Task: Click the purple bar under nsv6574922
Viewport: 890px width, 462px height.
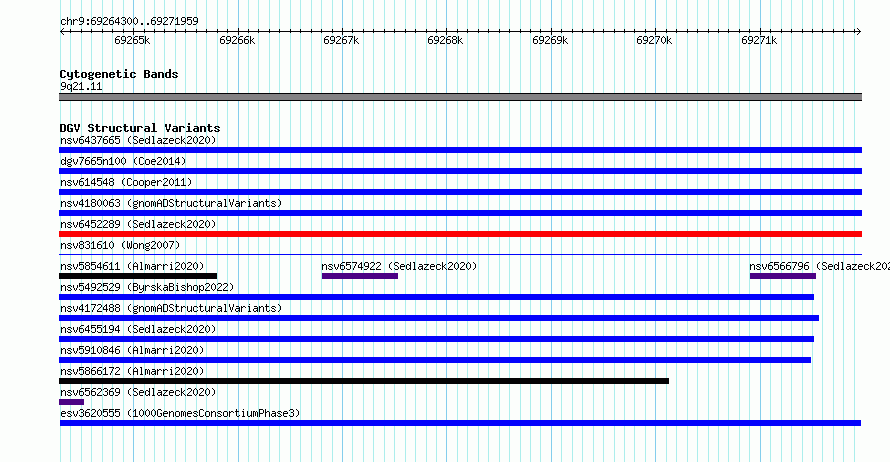Action: pos(360,276)
